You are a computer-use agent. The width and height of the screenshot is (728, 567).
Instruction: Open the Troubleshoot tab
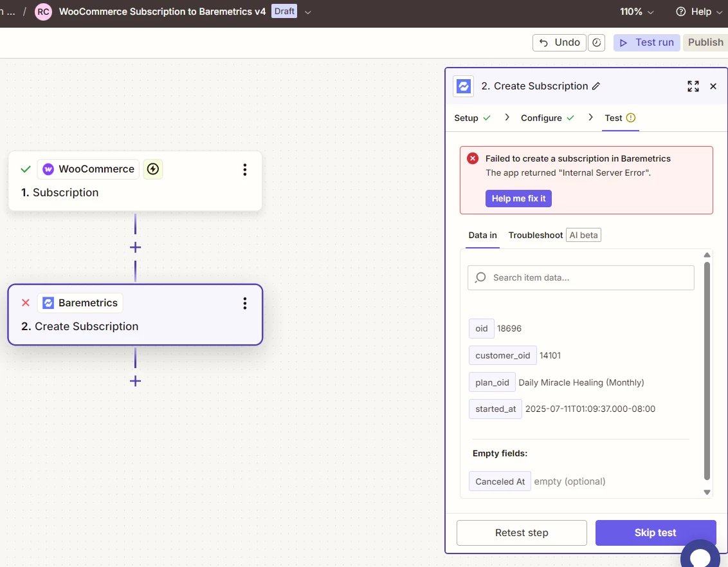(535, 235)
